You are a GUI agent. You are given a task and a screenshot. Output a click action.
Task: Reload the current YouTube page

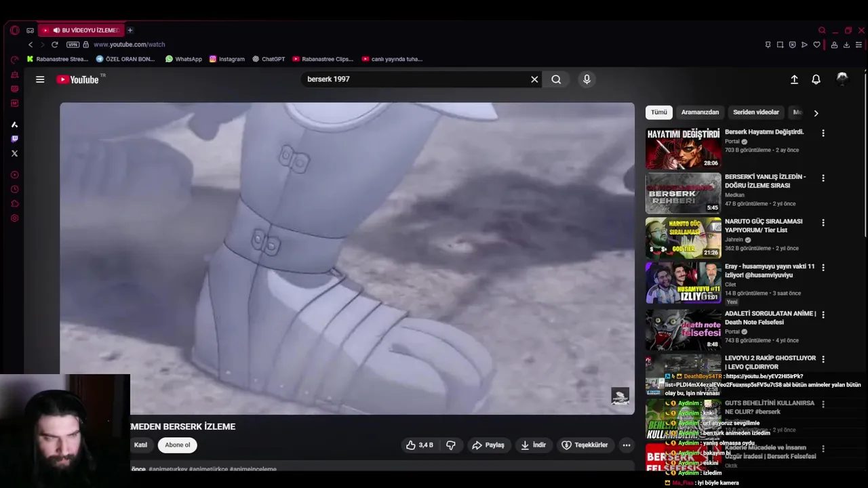point(55,45)
